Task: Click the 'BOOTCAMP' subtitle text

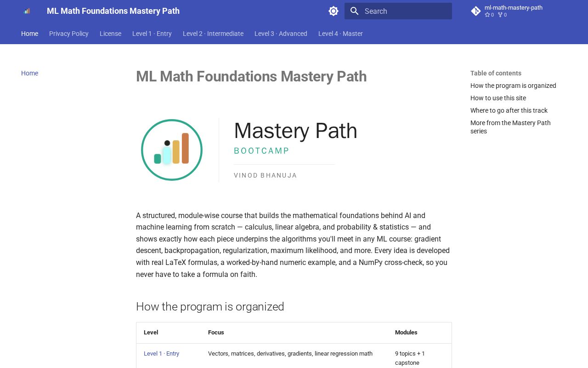Action: pos(262,151)
